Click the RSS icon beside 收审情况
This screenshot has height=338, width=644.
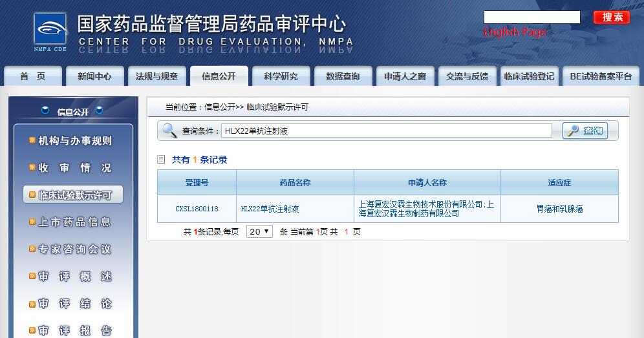click(x=32, y=168)
